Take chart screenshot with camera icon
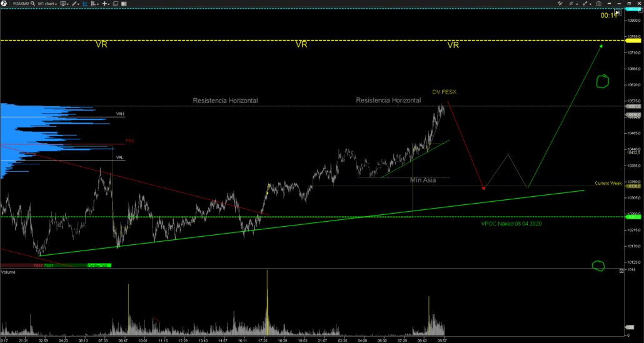 click(x=599, y=3)
